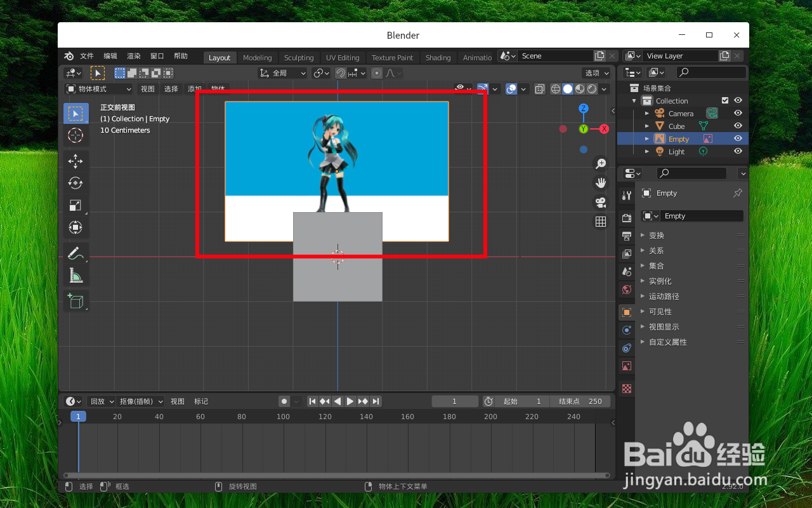Click the current frame number field
812x508 pixels.
[455, 401]
